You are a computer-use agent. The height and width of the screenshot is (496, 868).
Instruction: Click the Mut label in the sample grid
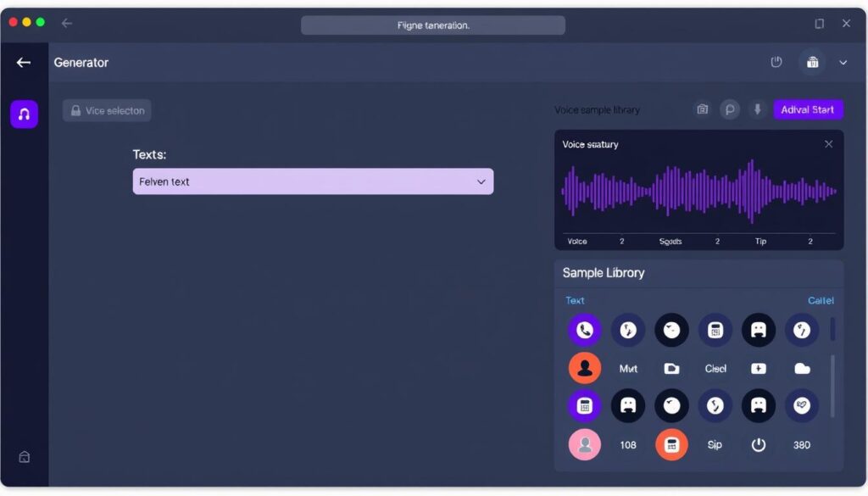(628, 368)
